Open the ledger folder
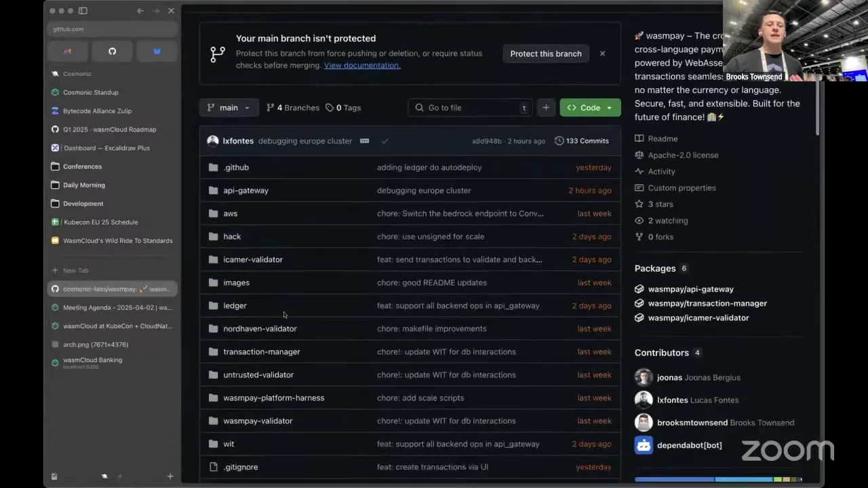Image resolution: width=868 pixels, height=488 pixels. pos(235,306)
